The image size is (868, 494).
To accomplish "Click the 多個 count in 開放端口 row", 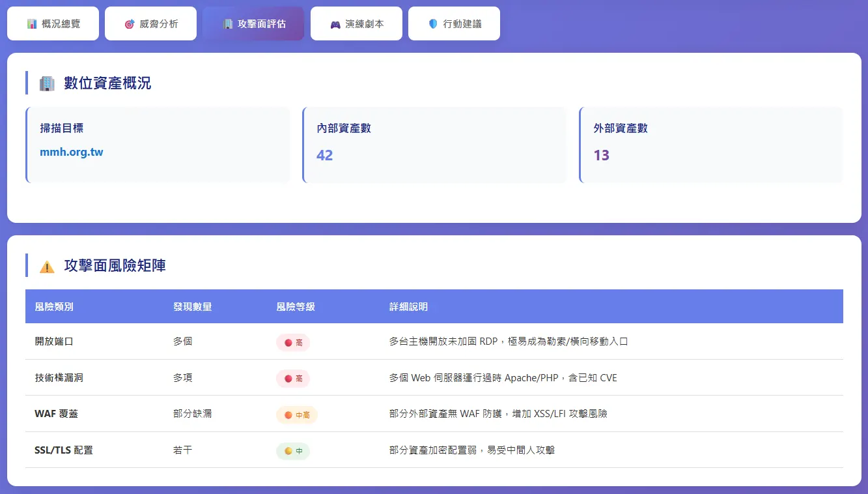I will click(182, 341).
